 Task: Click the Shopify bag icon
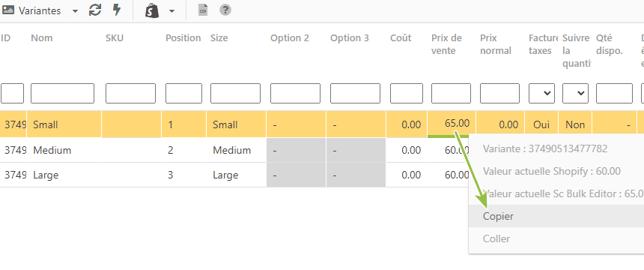[x=152, y=10]
